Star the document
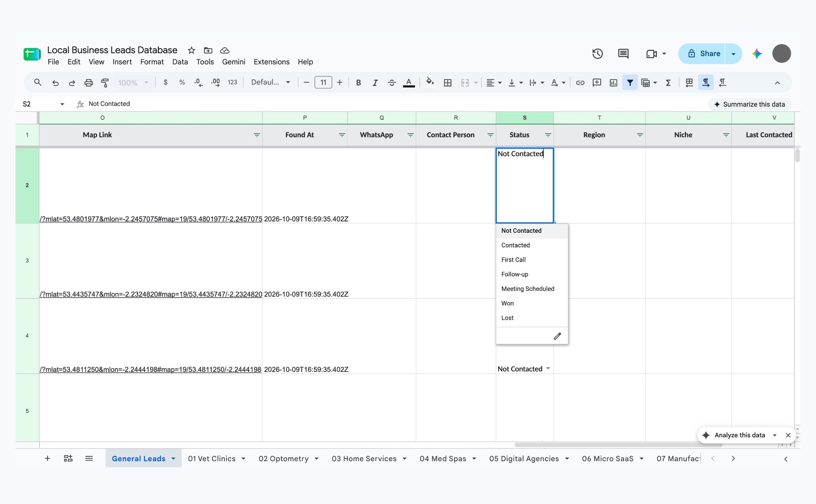This screenshot has width=816, height=504. click(x=191, y=50)
